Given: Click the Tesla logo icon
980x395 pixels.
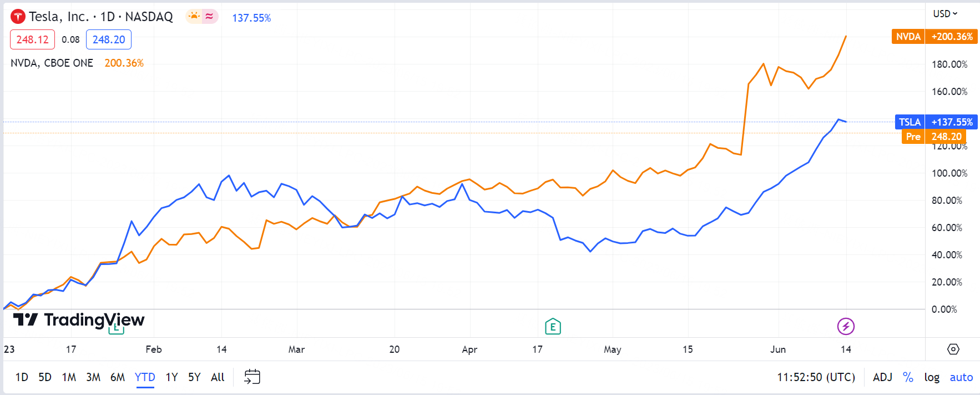Looking at the screenshot, I should [18, 17].
